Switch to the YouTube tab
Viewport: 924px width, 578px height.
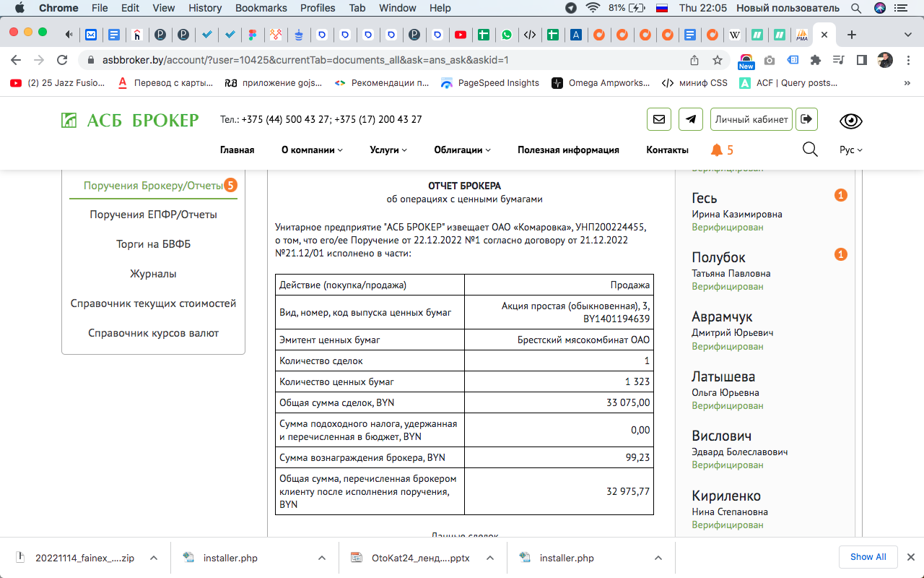(x=461, y=34)
